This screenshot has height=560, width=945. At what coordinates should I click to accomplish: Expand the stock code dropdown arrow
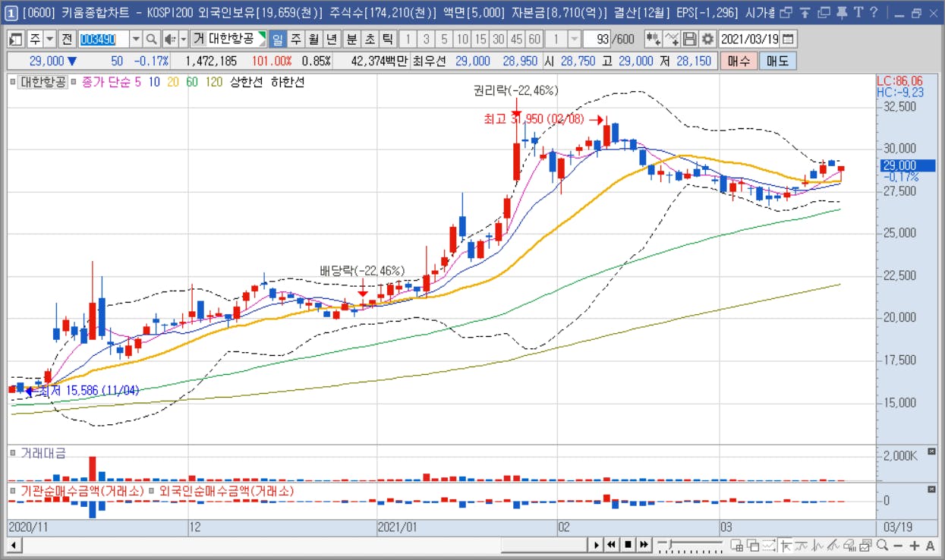(x=136, y=39)
